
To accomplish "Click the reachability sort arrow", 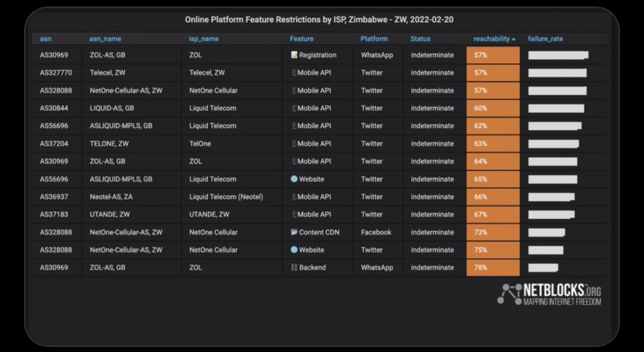I will (x=514, y=39).
